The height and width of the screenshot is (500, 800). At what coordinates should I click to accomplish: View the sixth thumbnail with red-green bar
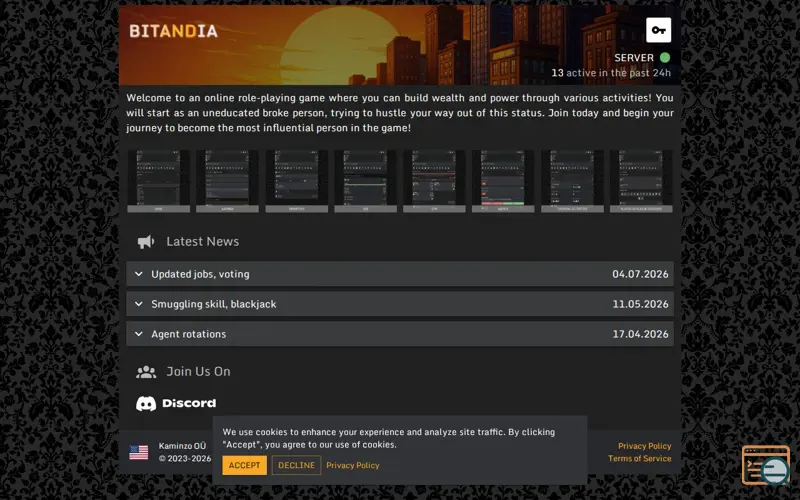tap(503, 181)
